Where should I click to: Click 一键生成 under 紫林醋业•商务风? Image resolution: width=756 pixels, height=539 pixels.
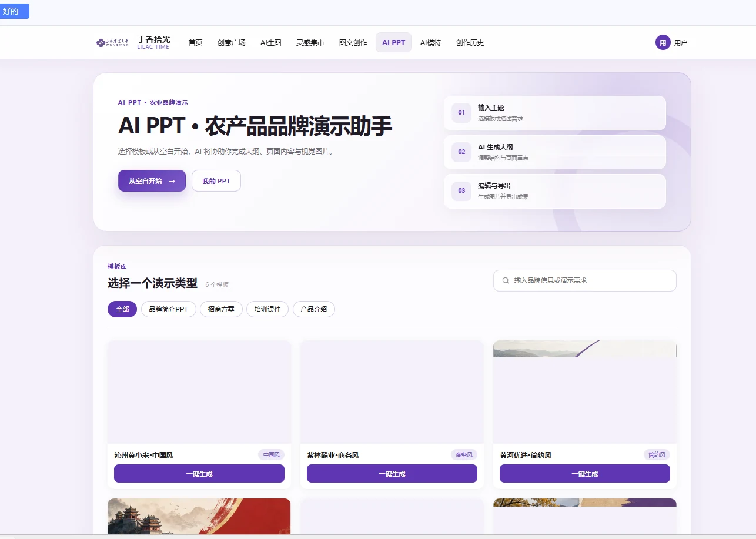click(392, 474)
